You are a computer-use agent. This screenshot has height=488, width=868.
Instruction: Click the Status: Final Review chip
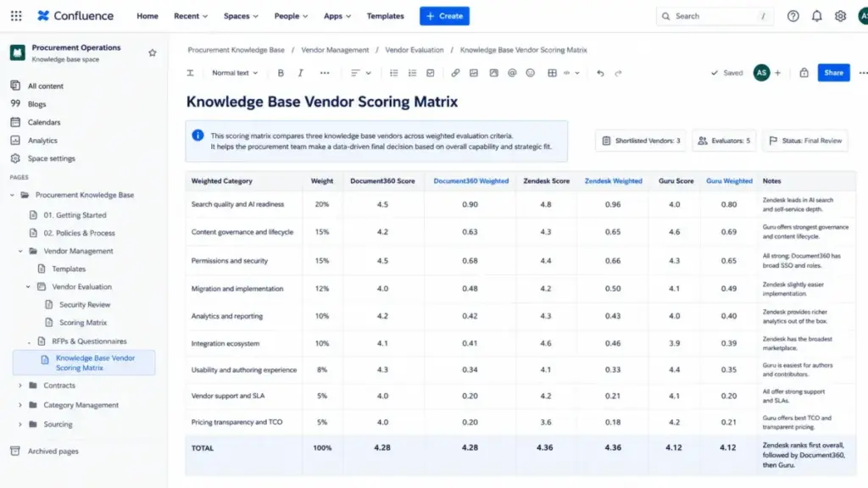pyautogui.click(x=805, y=141)
